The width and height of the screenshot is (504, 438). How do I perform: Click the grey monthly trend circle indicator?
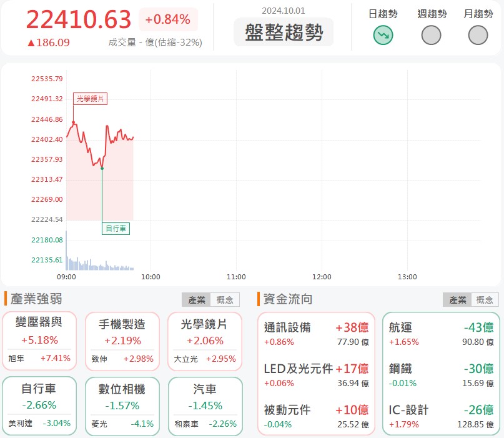click(x=478, y=35)
